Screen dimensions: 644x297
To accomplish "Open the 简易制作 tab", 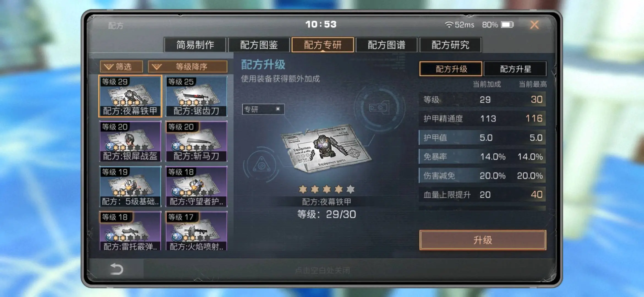I will pyautogui.click(x=195, y=45).
